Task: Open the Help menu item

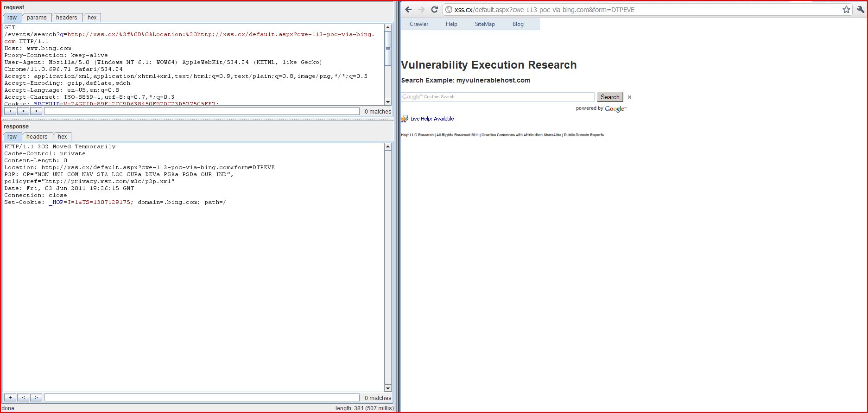Action: point(451,24)
